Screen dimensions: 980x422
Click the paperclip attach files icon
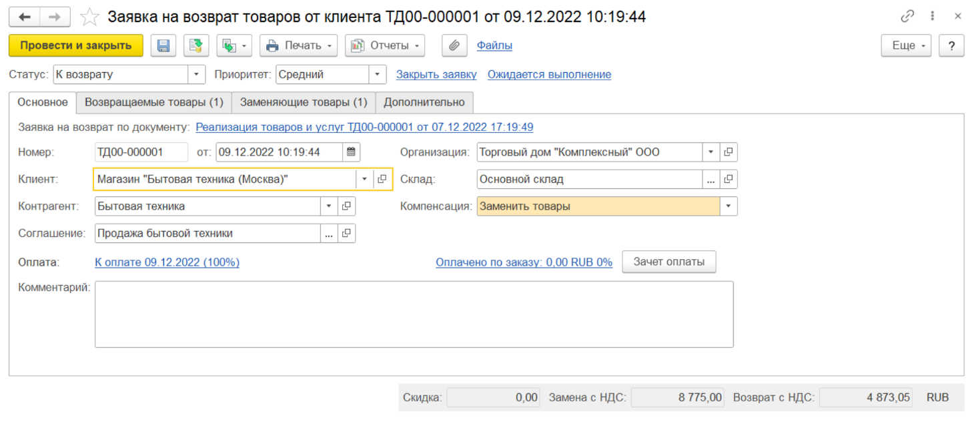(x=454, y=45)
